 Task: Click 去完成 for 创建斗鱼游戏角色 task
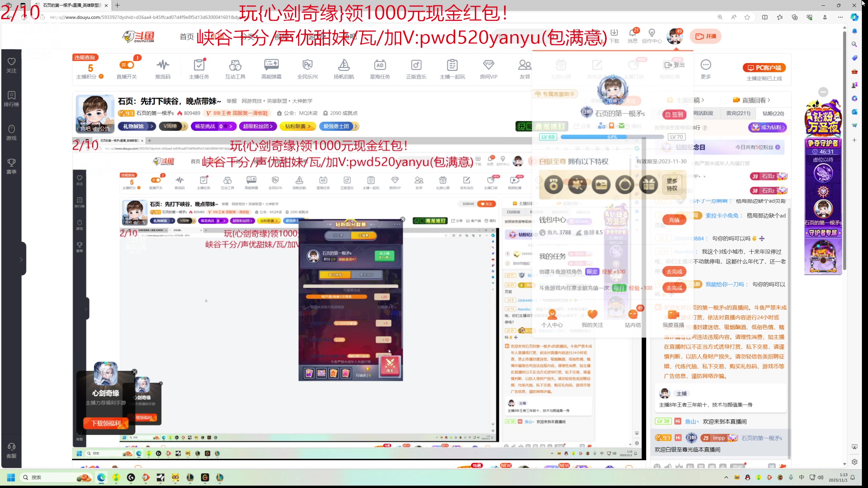click(674, 271)
